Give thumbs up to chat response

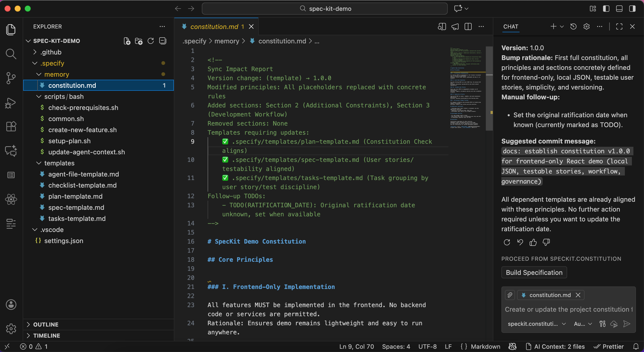coord(533,242)
